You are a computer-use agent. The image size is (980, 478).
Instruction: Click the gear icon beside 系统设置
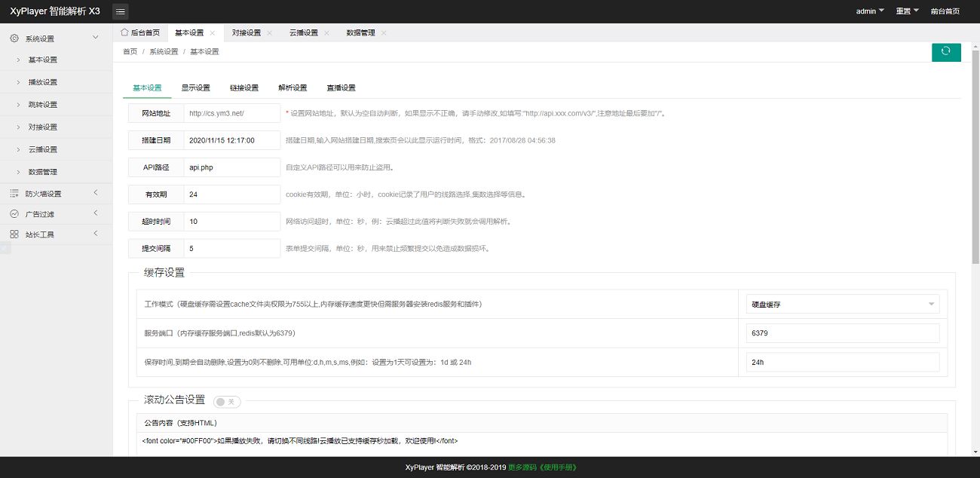[x=14, y=38]
